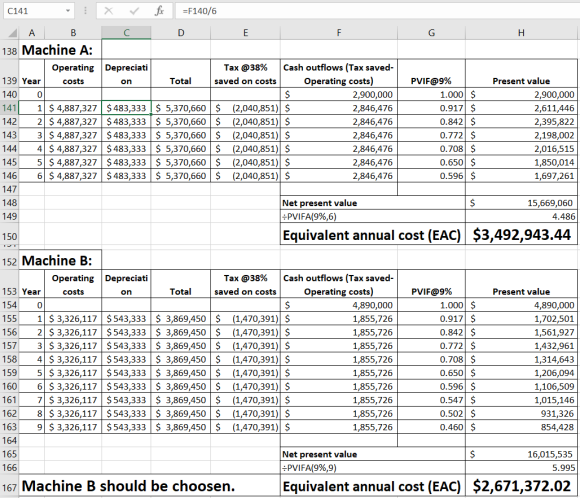Click Machine B year 9 PVIF 0.460
This screenshot has height=498, width=580.
click(431, 427)
